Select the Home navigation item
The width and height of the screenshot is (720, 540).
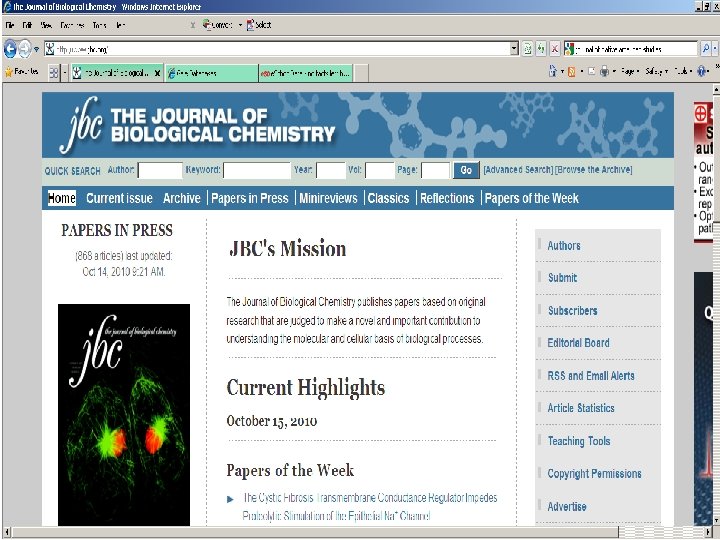[x=62, y=198]
